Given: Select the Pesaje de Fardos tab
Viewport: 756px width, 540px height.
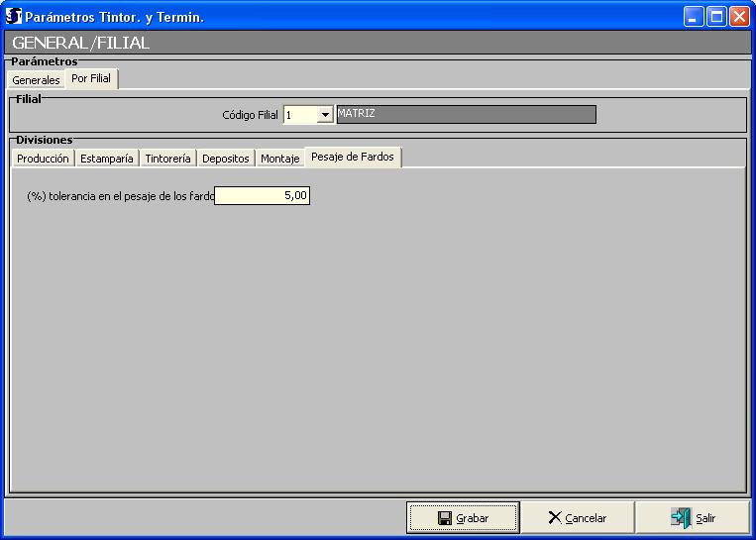Looking at the screenshot, I should coord(353,158).
